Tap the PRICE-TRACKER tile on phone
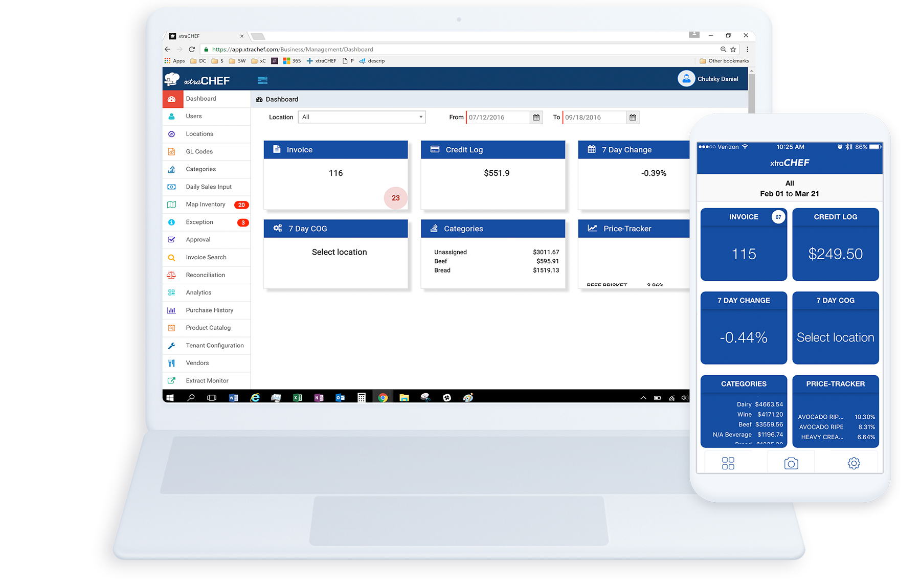The width and height of the screenshot is (920, 588). coord(836,412)
